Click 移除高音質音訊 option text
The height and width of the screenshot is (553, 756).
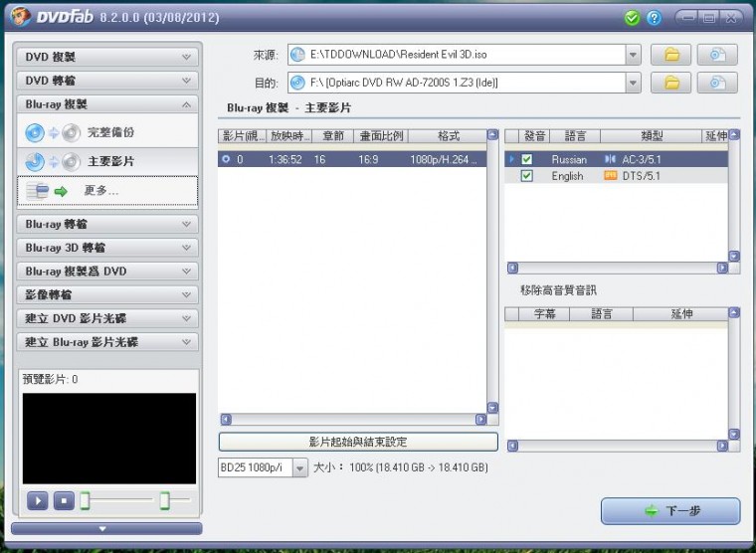[x=558, y=290]
